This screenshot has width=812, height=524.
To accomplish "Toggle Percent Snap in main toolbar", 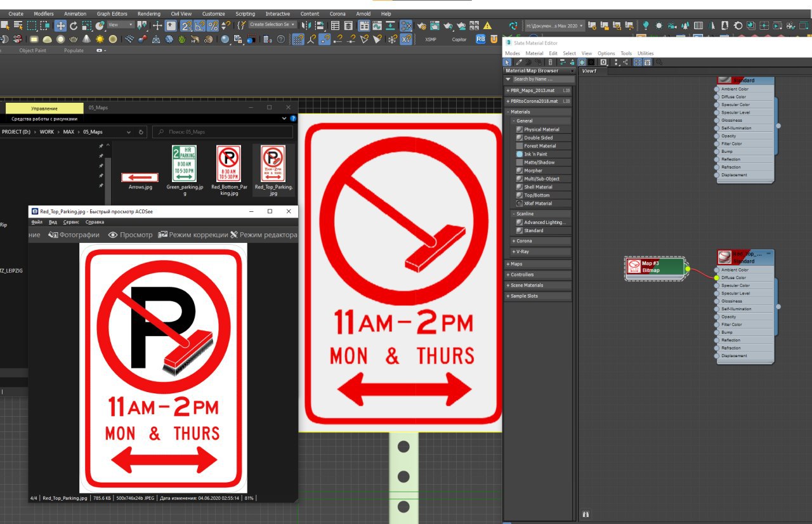I will (x=213, y=25).
